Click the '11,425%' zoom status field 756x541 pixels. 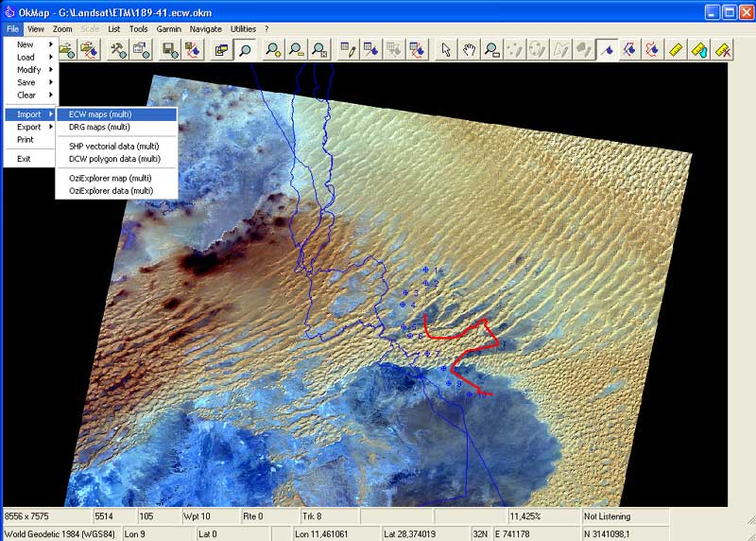[x=544, y=516]
